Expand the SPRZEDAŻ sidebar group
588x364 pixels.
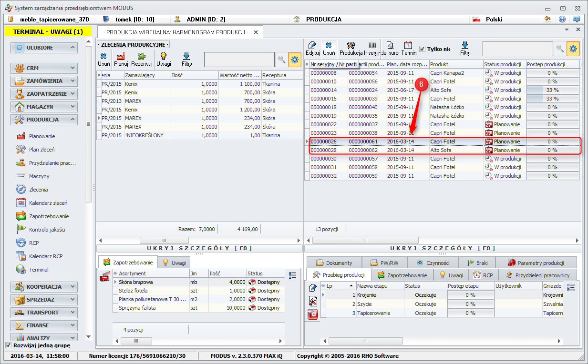[44, 300]
